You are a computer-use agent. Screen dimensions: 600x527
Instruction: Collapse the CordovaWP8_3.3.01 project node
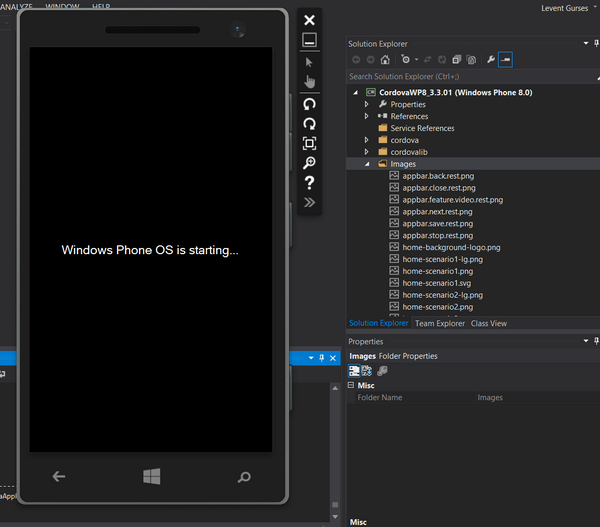pos(355,92)
